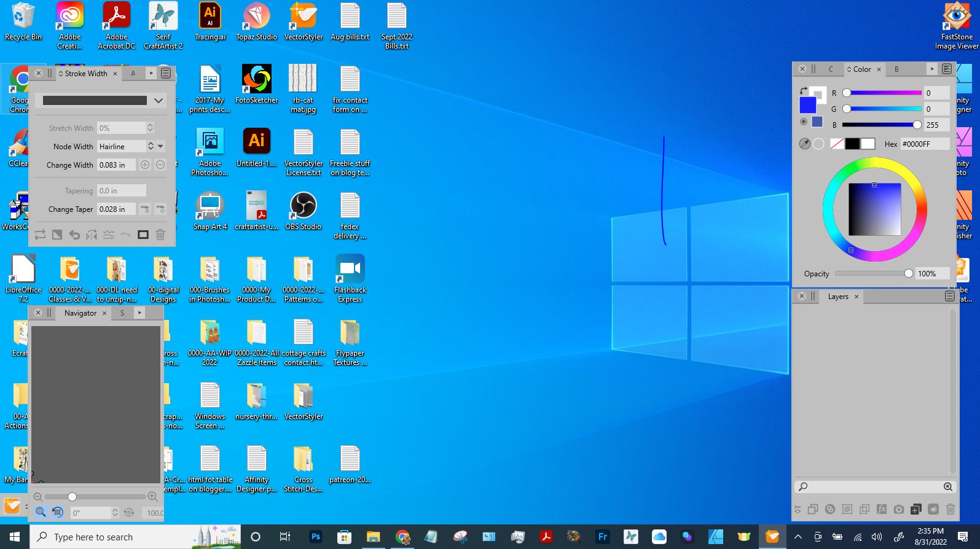
Task: Select the radio button beside small blue swatch
Action: tap(804, 122)
